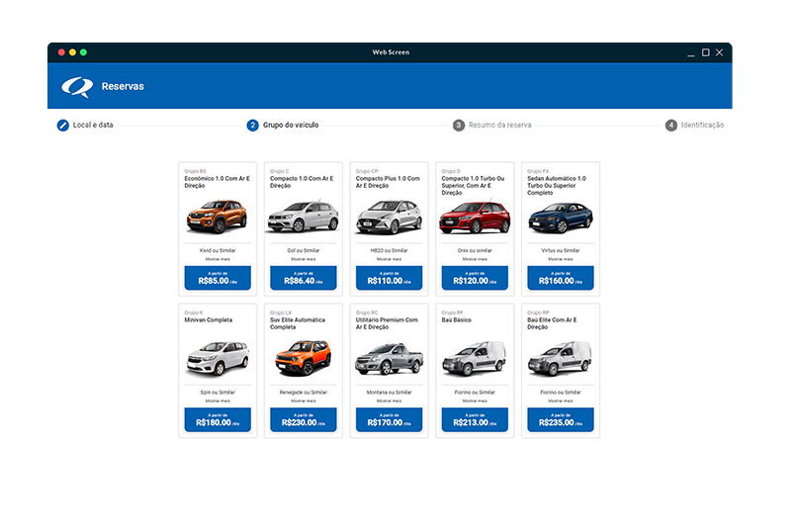Screen dimensions: 791x532
Task: Click the red Onix car image
Action: [475, 218]
